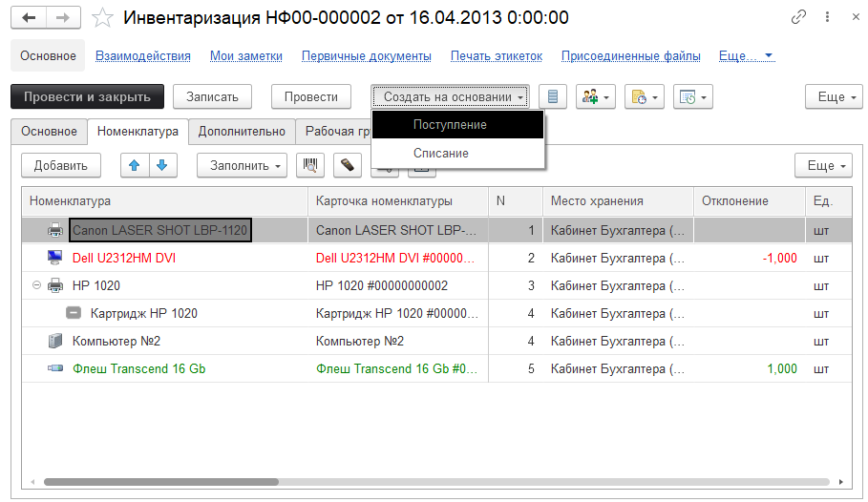Select the Флеш Transcend 16 Gb row

(138, 368)
